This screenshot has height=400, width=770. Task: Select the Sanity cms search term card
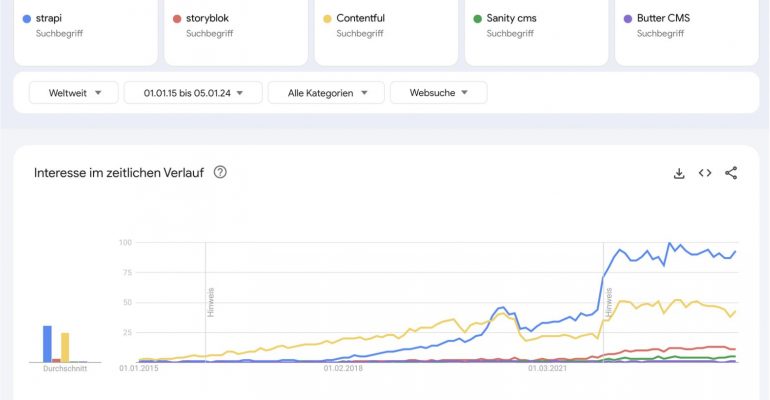pyautogui.click(x=537, y=32)
